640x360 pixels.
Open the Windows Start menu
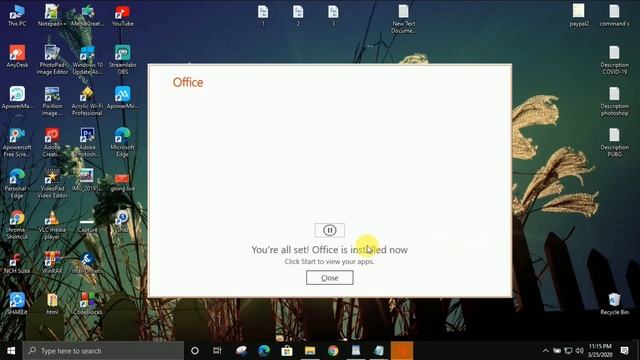11,351
